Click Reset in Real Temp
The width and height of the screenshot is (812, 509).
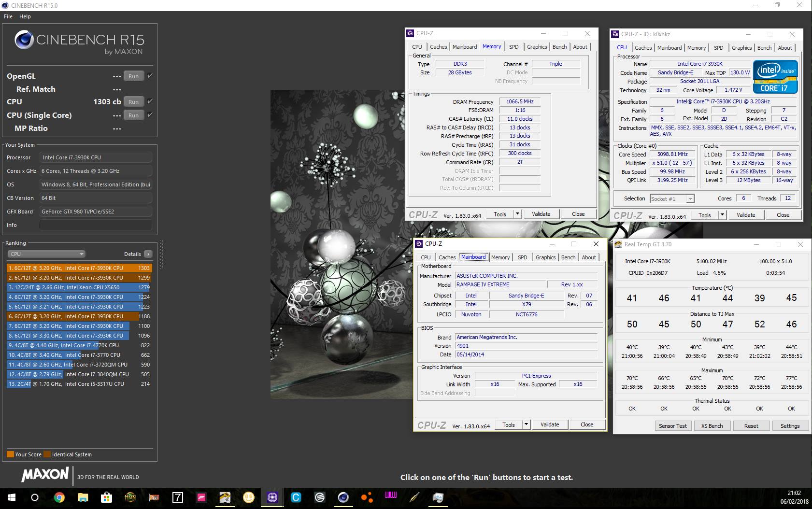tap(751, 426)
